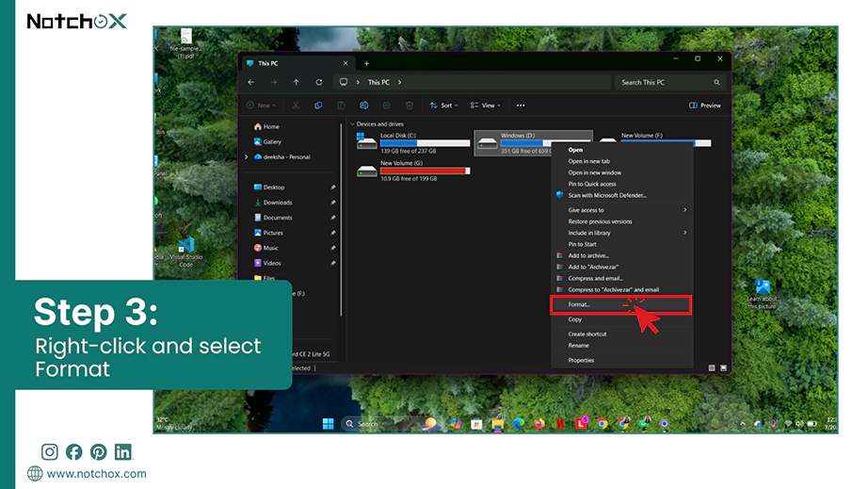Click the Windows Start button
This screenshot has width=868, height=489.
coord(329,424)
